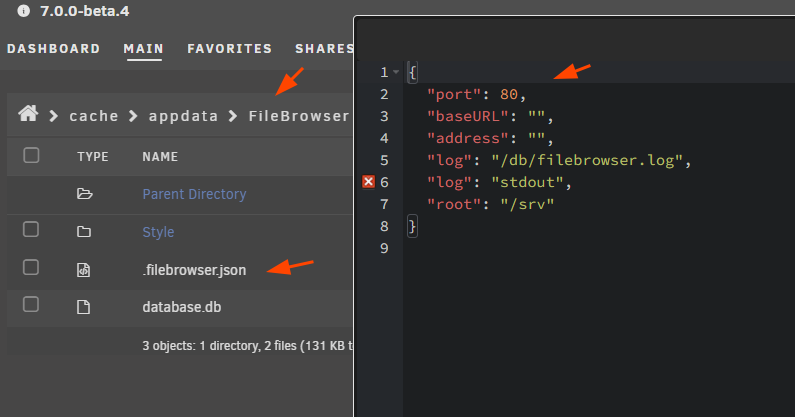Click the "stdout" value on line 6
This screenshot has width=795, height=417.
click(x=527, y=182)
